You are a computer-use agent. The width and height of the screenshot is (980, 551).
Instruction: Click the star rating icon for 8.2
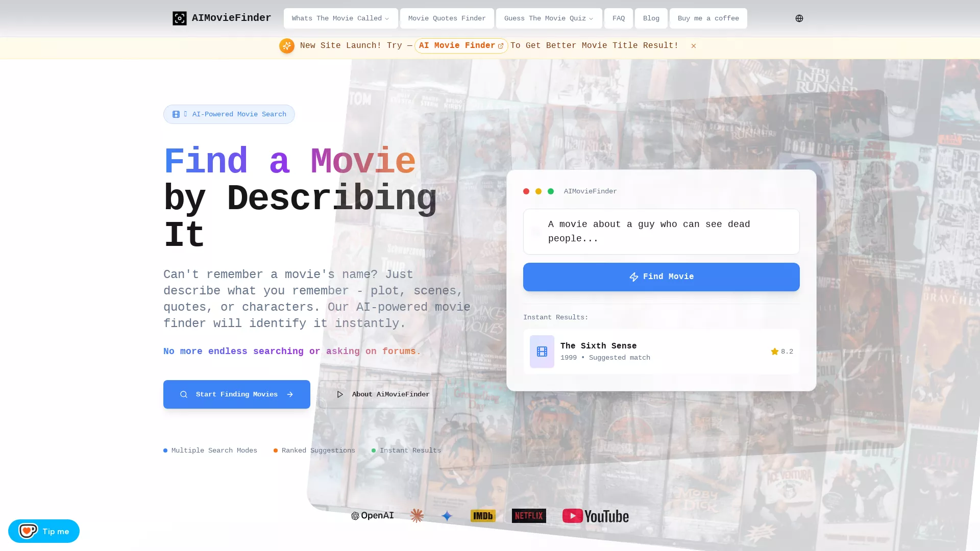point(775,352)
